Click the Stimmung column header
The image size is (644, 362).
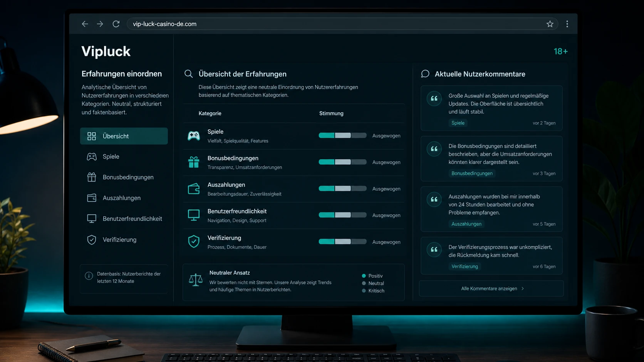click(x=331, y=113)
